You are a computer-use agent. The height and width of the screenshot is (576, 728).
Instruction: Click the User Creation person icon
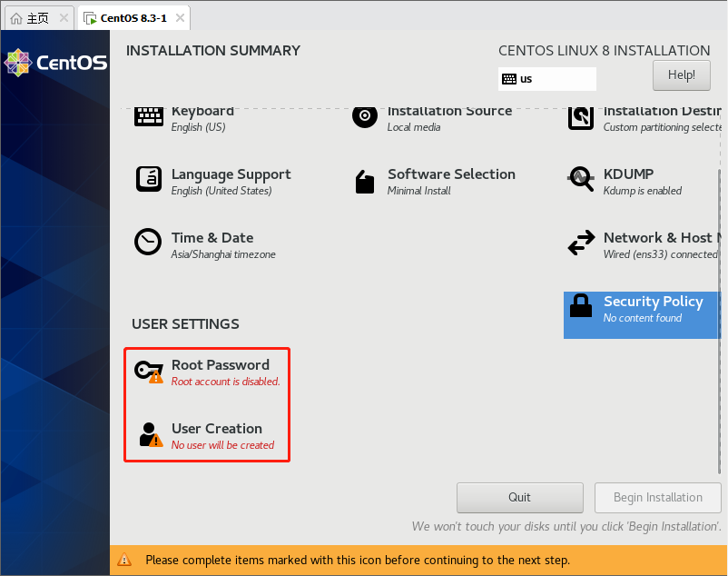[151, 435]
